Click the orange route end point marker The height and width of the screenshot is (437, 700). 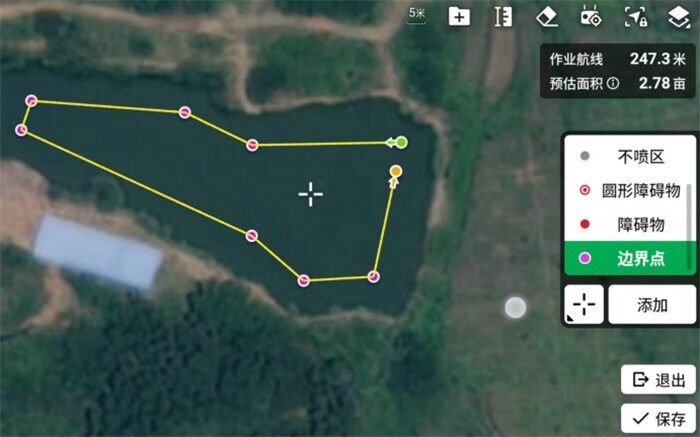(x=396, y=171)
